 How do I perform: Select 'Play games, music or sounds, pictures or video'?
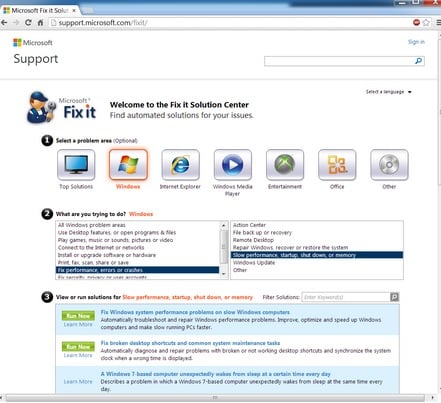pos(137,240)
